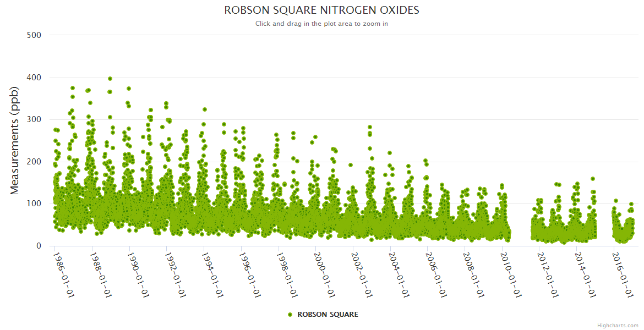Viewport: 644px width, 330px height.
Task: Click the highest data point near 400 ppb
Action: click(110, 79)
